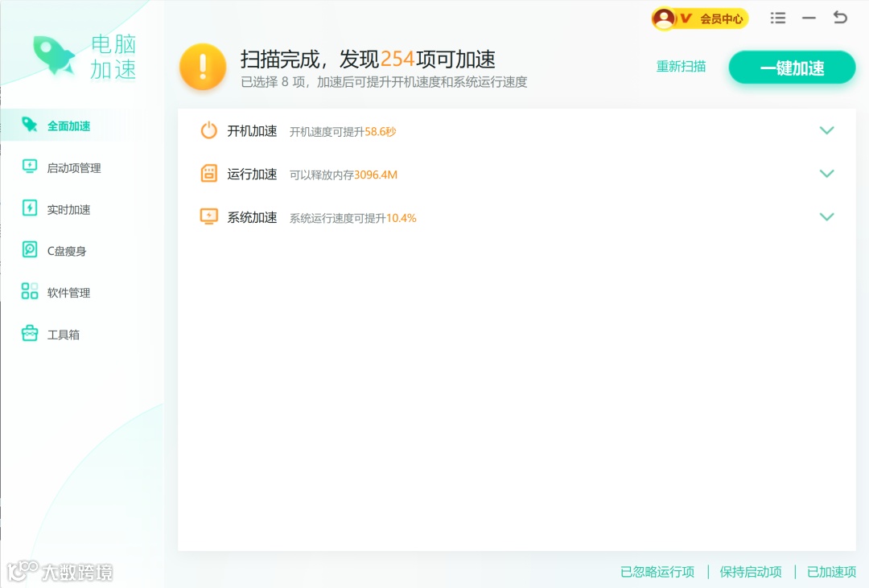This screenshot has height=588, width=869.
Task: Click the 全面加速 rocket icon in sidebar
Action: pos(30,125)
